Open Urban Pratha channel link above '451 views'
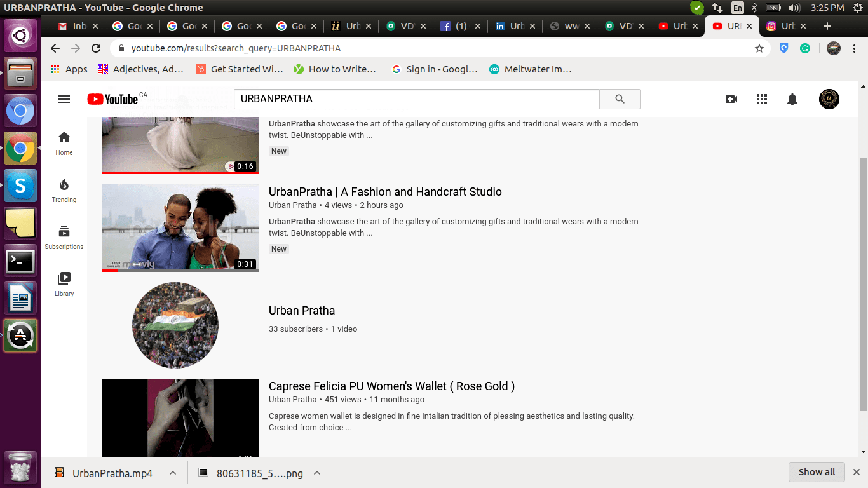The height and width of the screenshot is (488, 868). [x=292, y=399]
